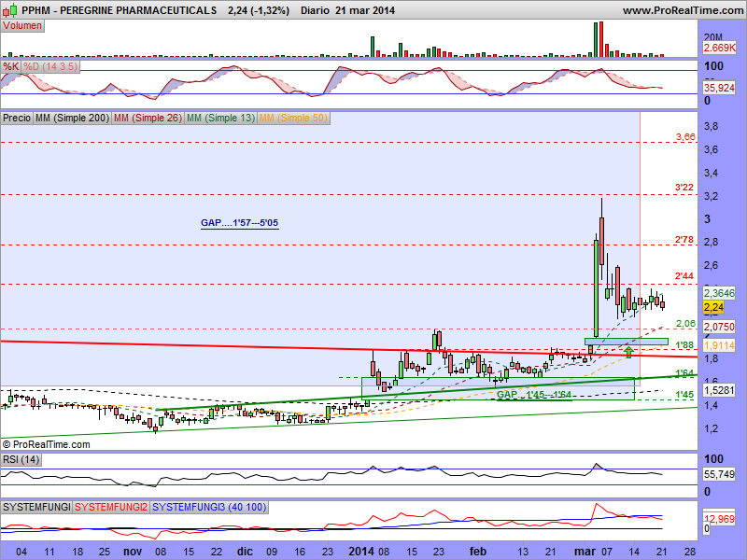Click the 1,9114 moving average value box

[719, 345]
